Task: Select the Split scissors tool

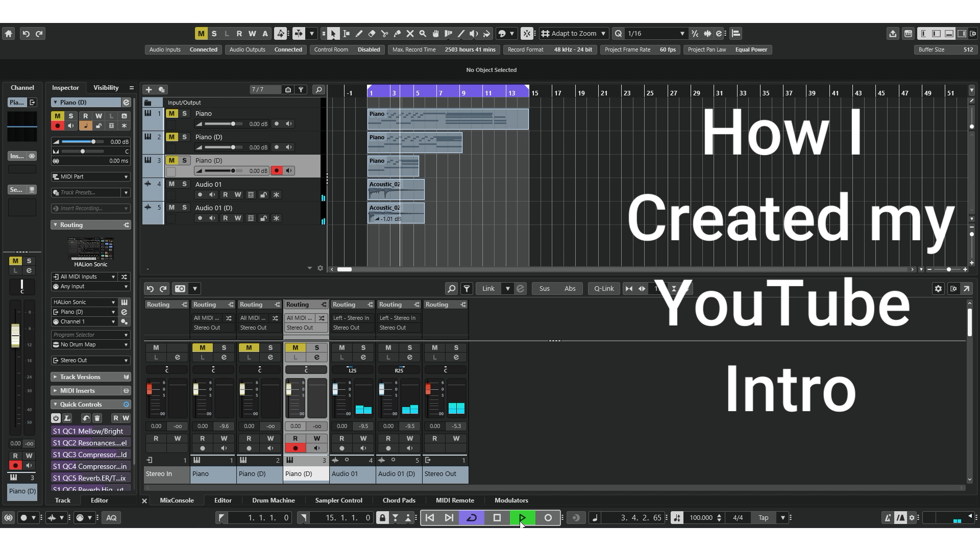Action: tap(385, 34)
